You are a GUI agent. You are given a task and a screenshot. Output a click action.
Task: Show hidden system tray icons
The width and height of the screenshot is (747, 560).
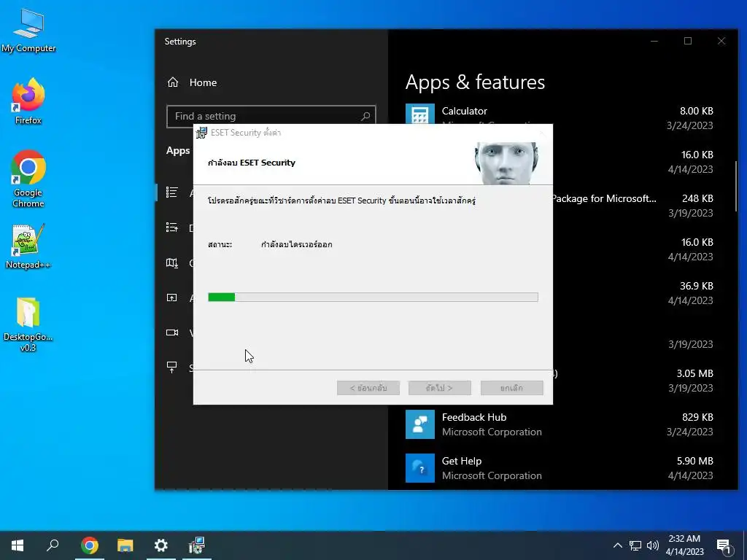(x=617, y=545)
